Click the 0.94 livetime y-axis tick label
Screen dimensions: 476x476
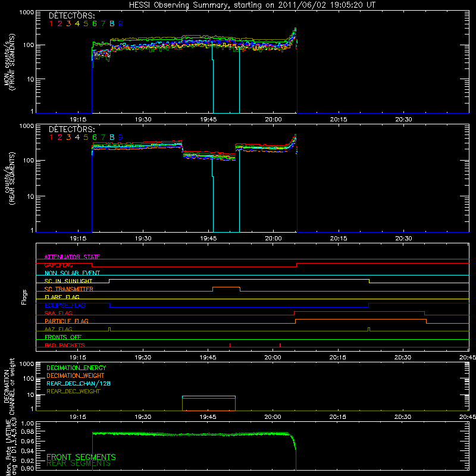(x=27, y=450)
